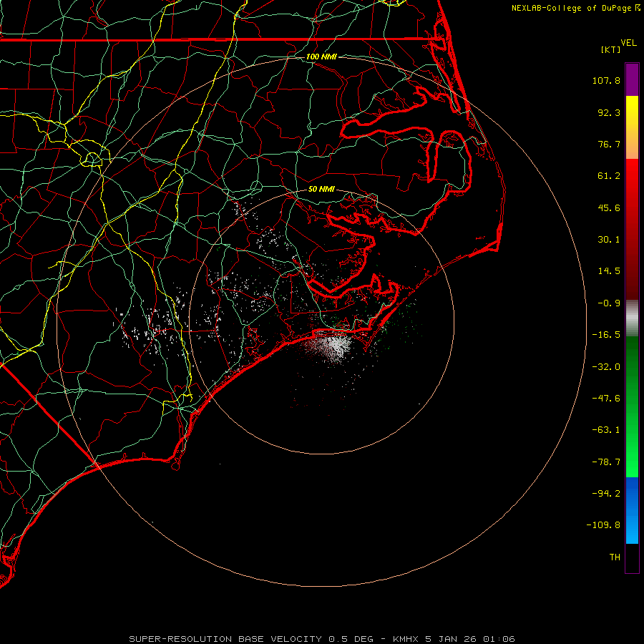Click the 14.5 velocity scale value

point(609,271)
